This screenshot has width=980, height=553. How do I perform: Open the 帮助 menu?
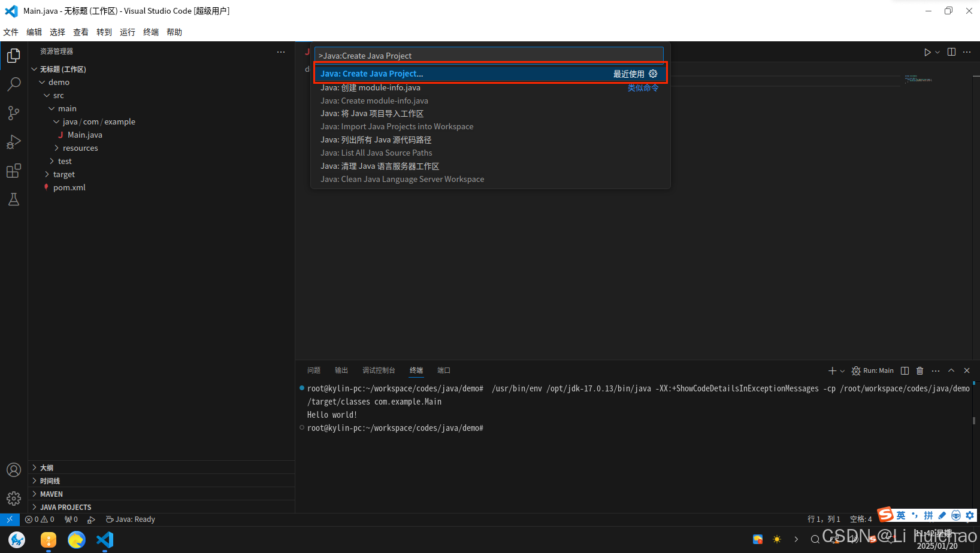(174, 32)
